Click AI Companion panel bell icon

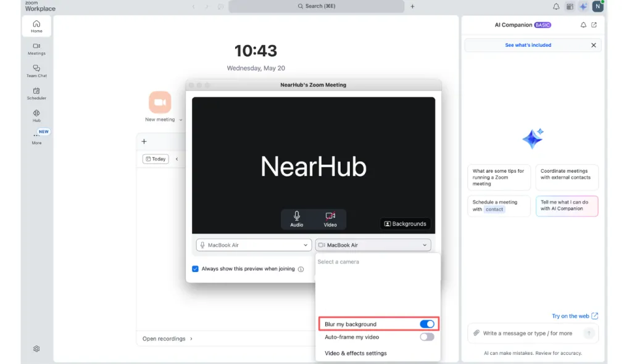[x=583, y=25]
